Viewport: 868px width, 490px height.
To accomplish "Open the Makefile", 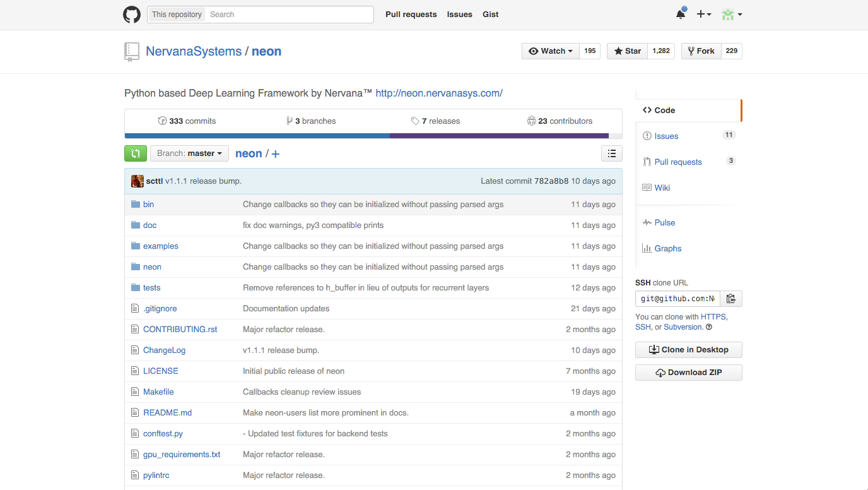I will 158,392.
